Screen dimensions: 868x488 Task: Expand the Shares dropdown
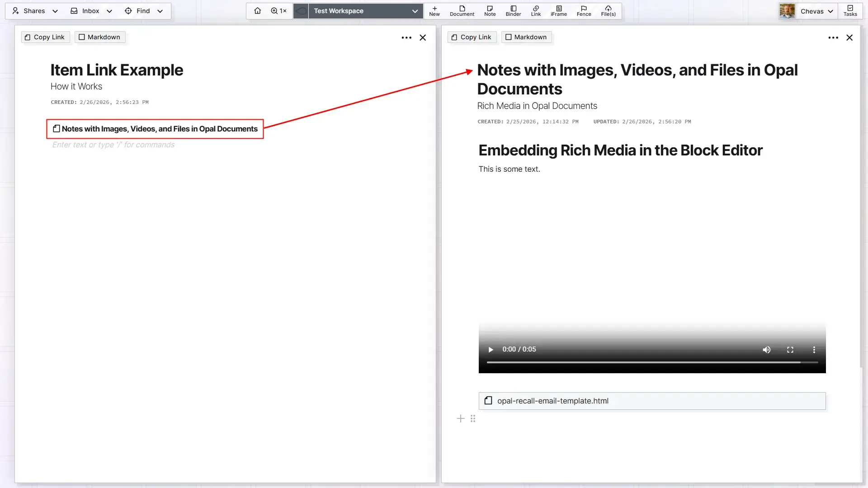[x=55, y=11]
